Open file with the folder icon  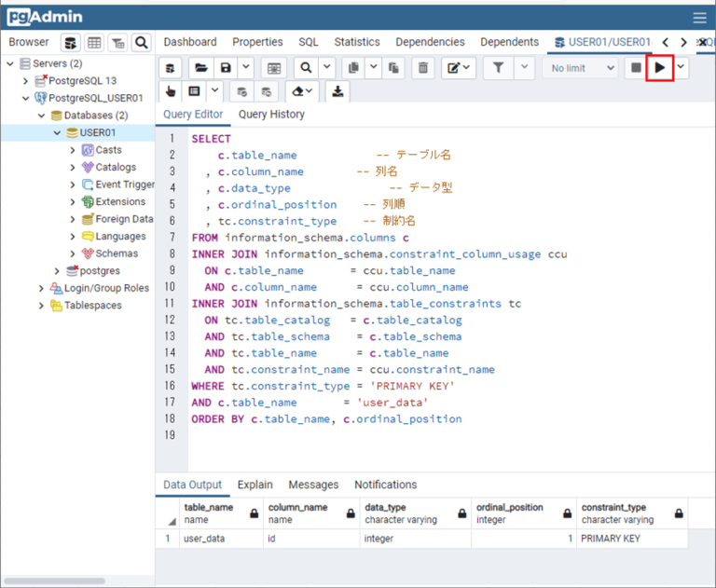(200, 67)
